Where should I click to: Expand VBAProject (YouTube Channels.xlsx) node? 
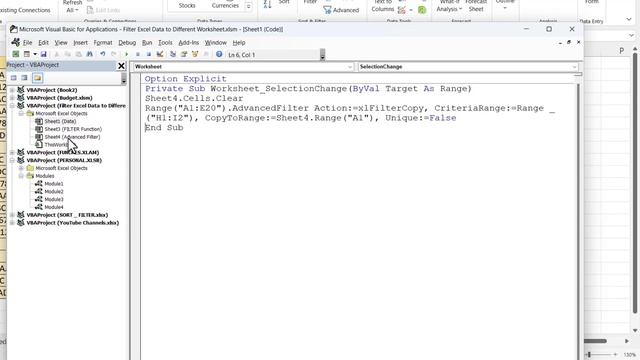(x=12, y=222)
